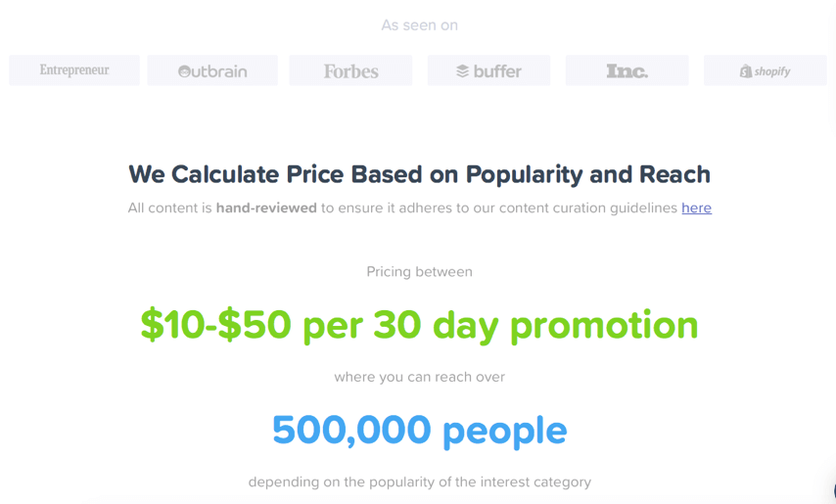The width and height of the screenshot is (836, 504).
Task: Open the Inc. logo tile
Action: (627, 70)
